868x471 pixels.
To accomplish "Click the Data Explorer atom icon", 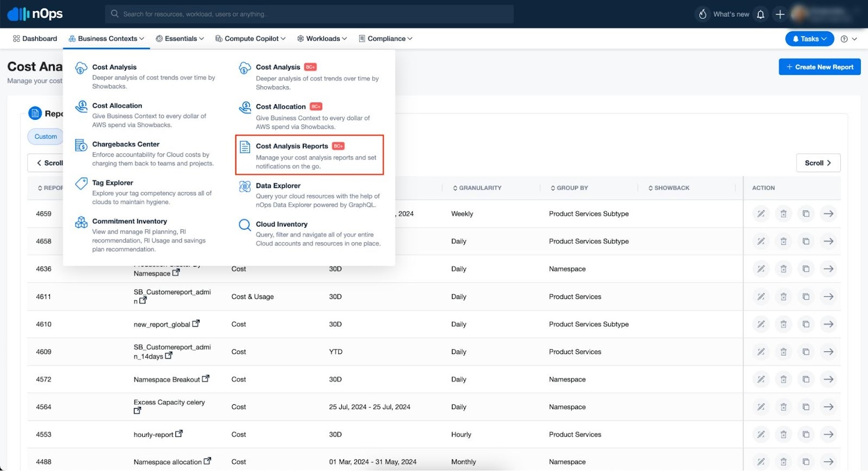I will click(245, 186).
